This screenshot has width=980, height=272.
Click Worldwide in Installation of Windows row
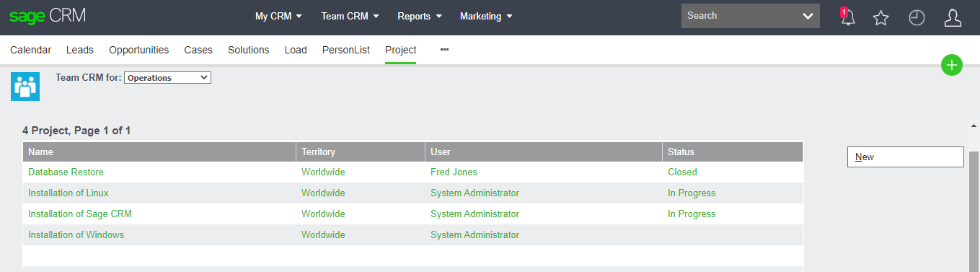pyautogui.click(x=323, y=234)
